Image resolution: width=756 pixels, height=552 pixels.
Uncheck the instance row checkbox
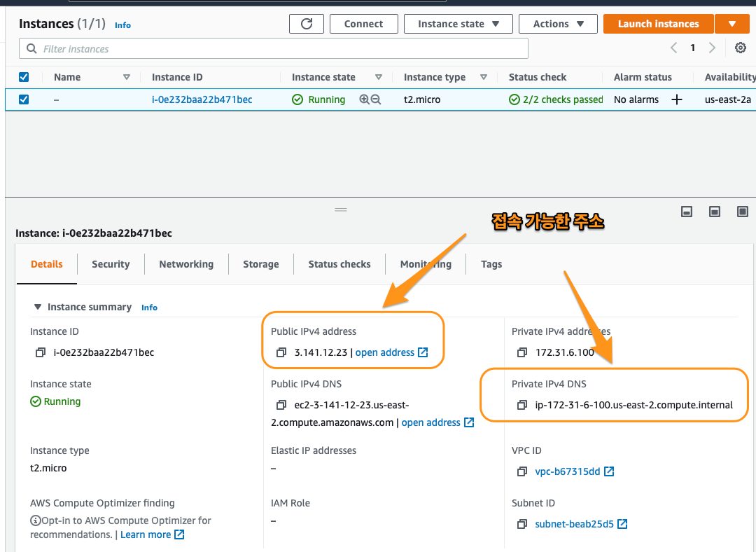pyautogui.click(x=24, y=99)
